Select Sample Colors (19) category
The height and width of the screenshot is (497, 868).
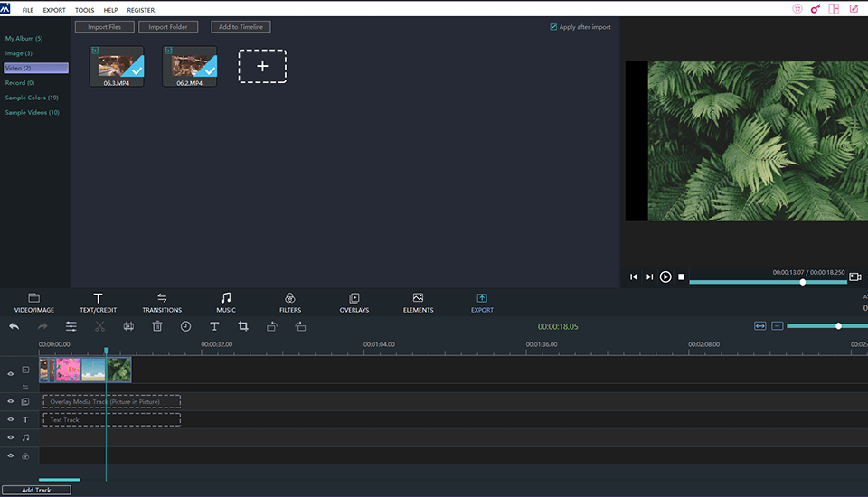coord(32,98)
